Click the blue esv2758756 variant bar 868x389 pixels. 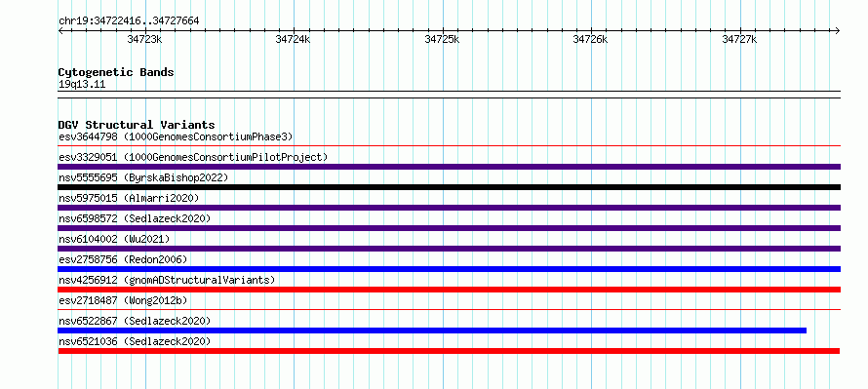click(x=450, y=269)
